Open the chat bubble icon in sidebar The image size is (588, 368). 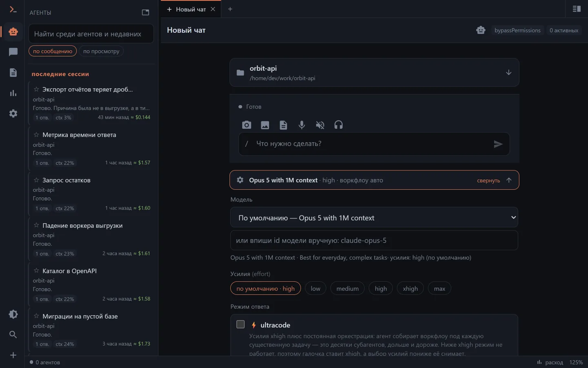coord(13,52)
